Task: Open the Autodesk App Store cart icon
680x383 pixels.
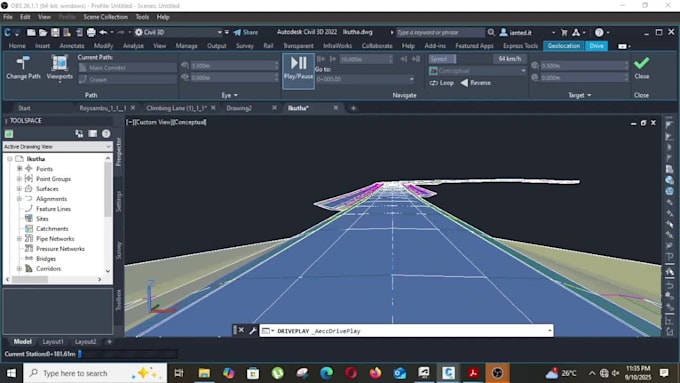Action: pyautogui.click(x=564, y=33)
